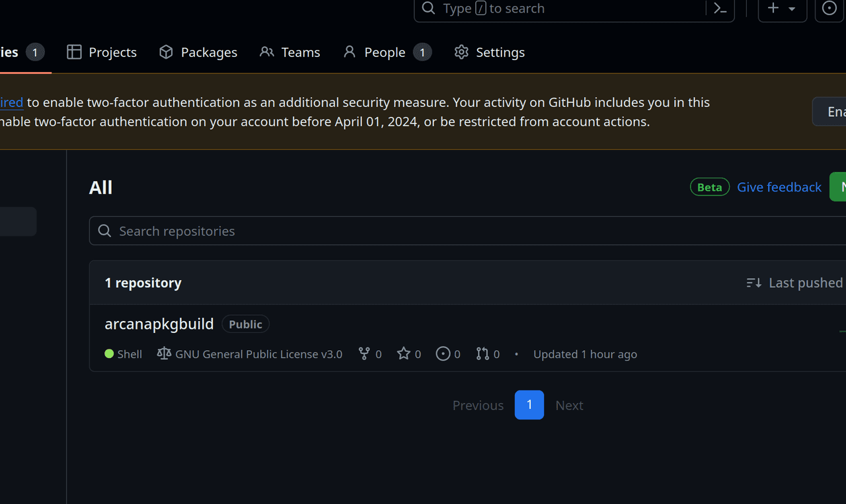This screenshot has width=846, height=504.
Task: Click the magnifier icon in top search bar
Action: (429, 9)
